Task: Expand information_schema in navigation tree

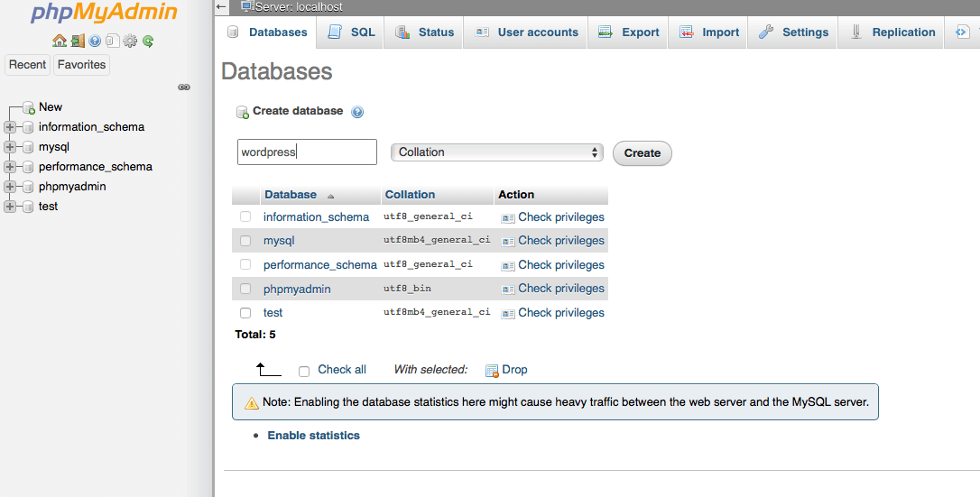Action: [x=10, y=127]
